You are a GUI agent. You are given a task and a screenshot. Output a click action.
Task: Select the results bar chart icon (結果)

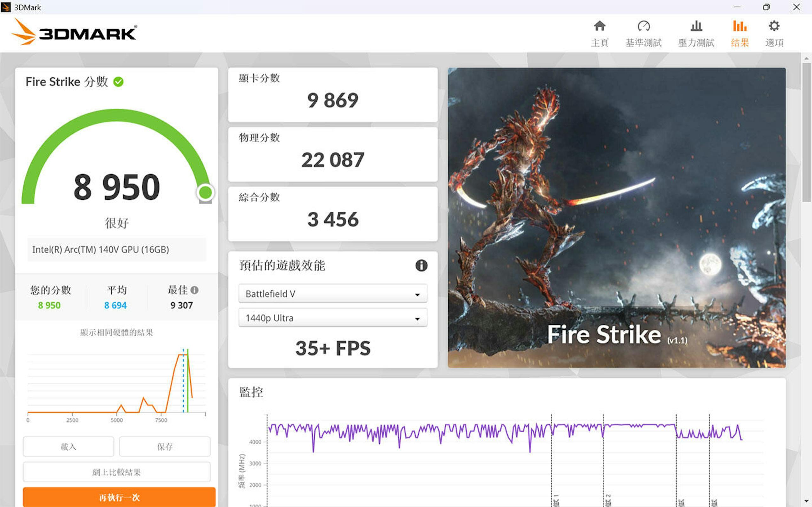(x=740, y=26)
